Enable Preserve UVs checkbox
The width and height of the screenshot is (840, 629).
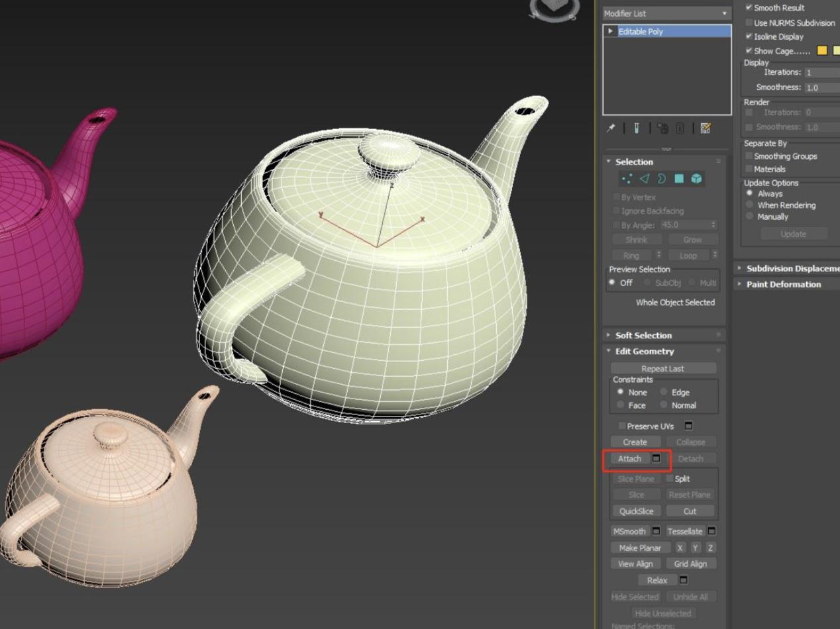click(x=622, y=426)
